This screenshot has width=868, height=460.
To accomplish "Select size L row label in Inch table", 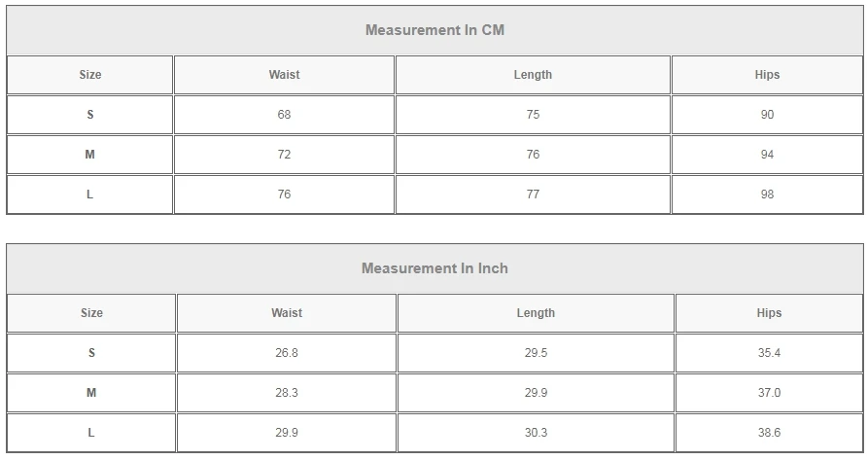I will (91, 433).
